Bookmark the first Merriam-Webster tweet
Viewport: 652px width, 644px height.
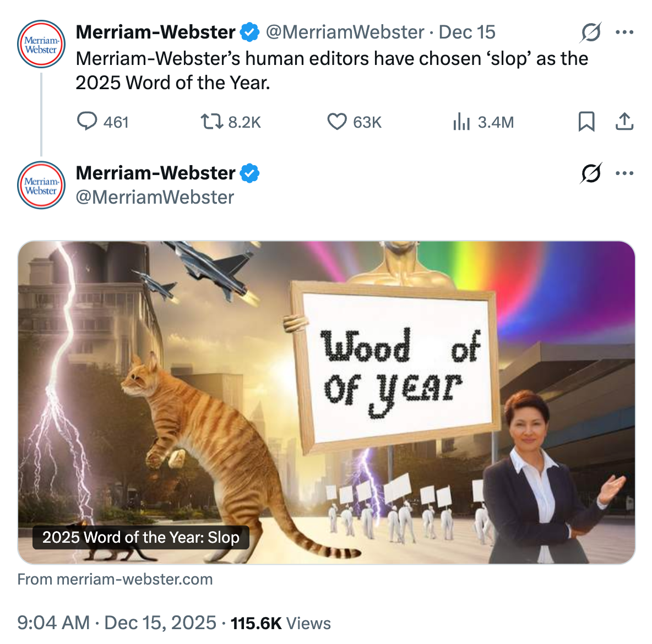[586, 121]
